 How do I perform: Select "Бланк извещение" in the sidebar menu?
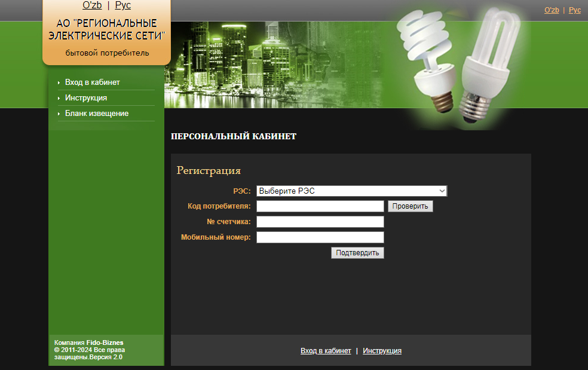pyautogui.click(x=97, y=114)
